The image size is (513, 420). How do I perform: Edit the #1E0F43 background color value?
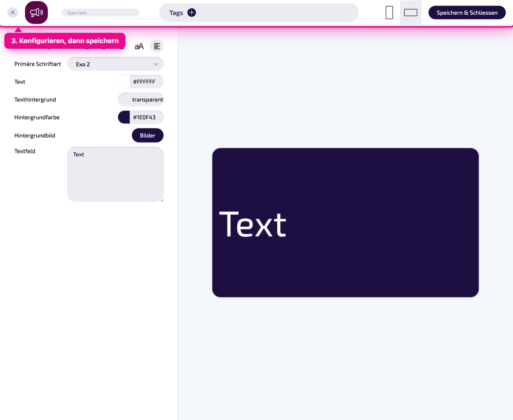pos(146,117)
